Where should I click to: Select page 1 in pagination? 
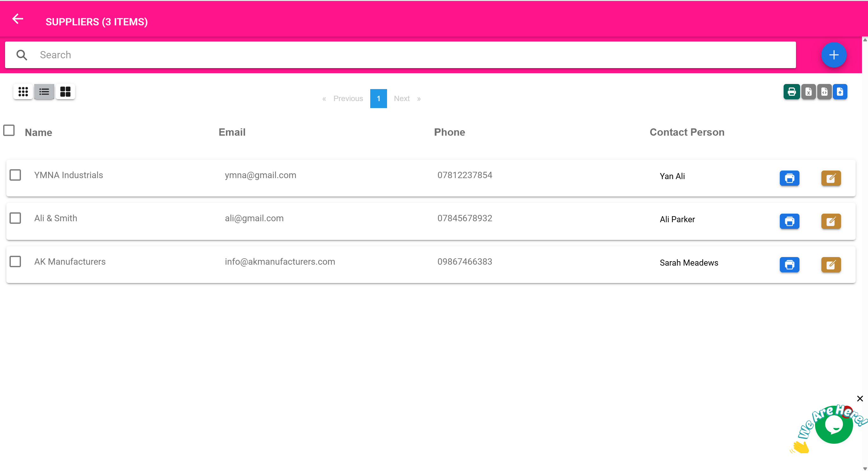click(x=378, y=99)
